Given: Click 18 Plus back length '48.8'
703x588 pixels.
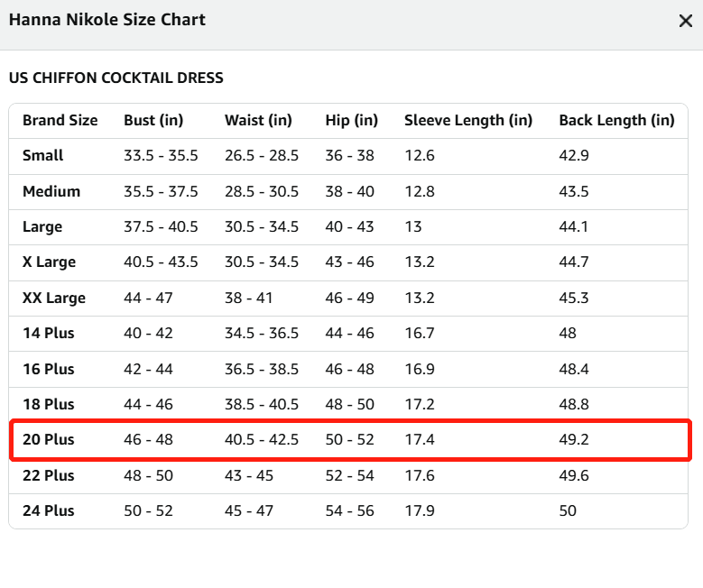Looking at the screenshot, I should point(574,404).
